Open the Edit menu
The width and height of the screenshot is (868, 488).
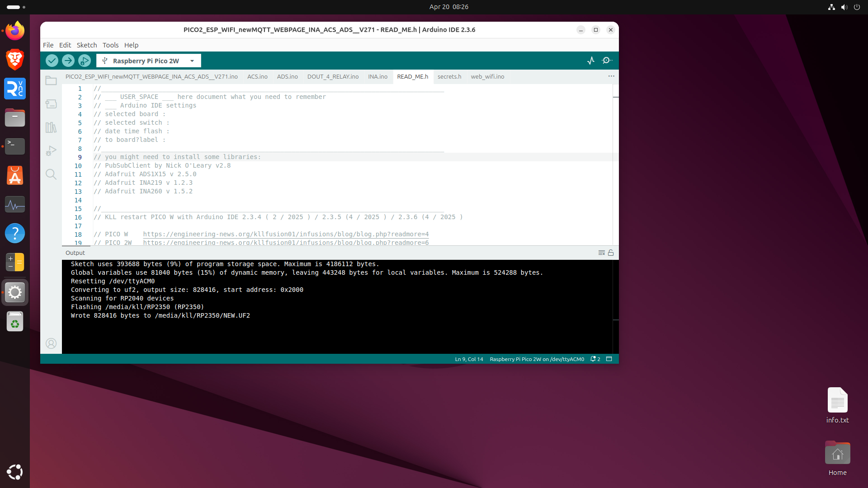[65, 45]
